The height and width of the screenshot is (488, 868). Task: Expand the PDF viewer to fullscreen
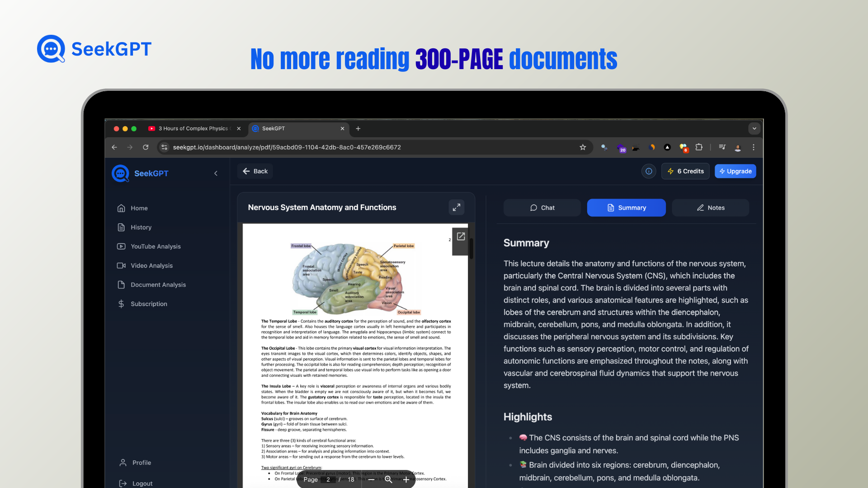(457, 207)
